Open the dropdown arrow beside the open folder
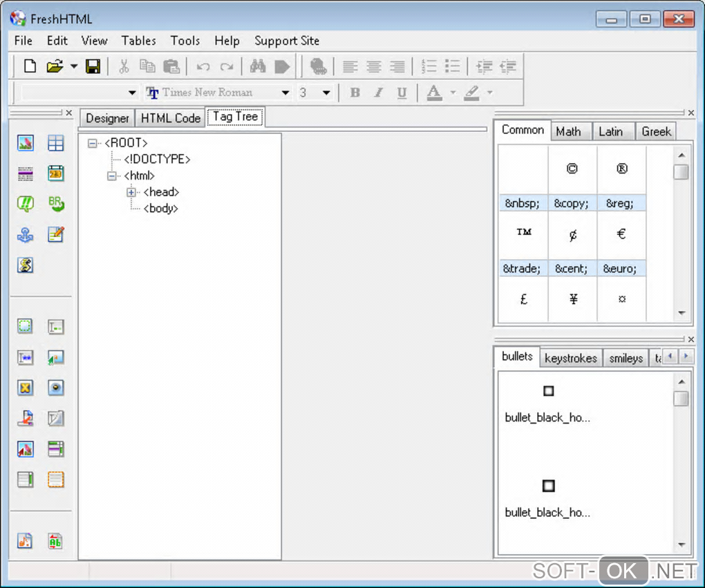Image resolution: width=705 pixels, height=588 pixels. click(x=74, y=66)
